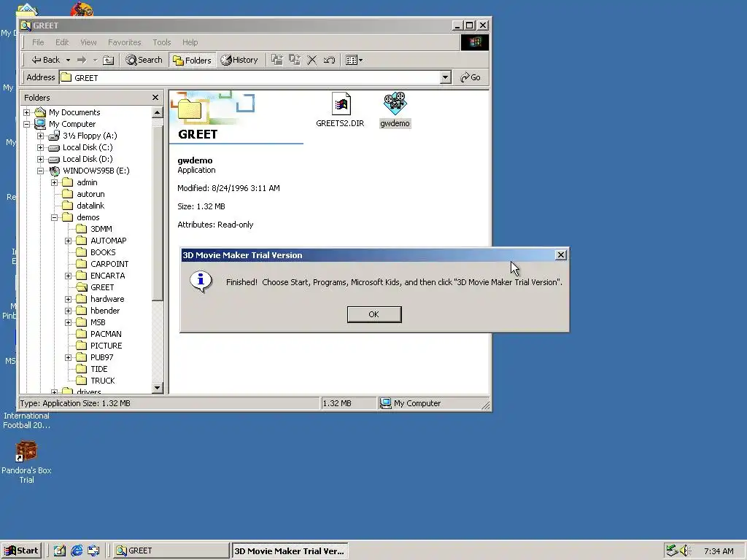Viewport: 747px width, 560px height.
Task: Click the folder tree scroll up arrow
Action: 158,113
